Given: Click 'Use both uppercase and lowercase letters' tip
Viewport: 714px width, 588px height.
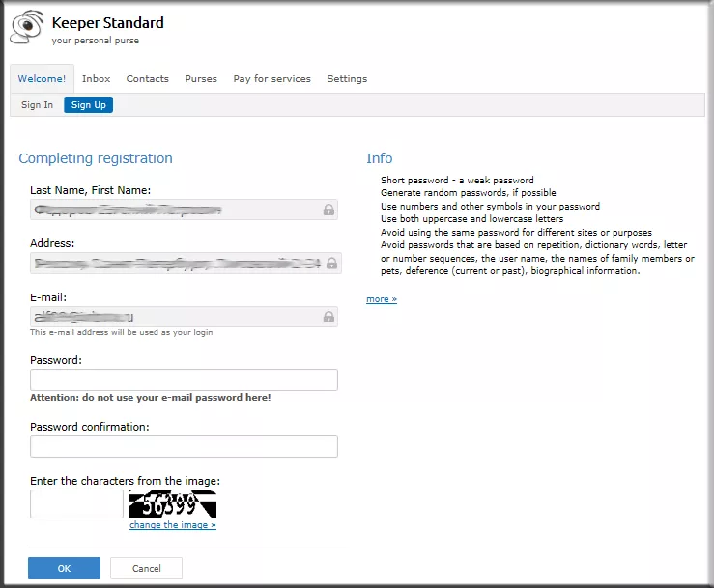Looking at the screenshot, I should click(471, 219).
